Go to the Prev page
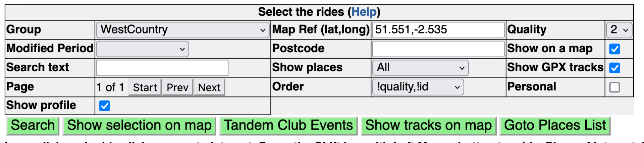The width and height of the screenshot is (644, 143). pos(177,87)
